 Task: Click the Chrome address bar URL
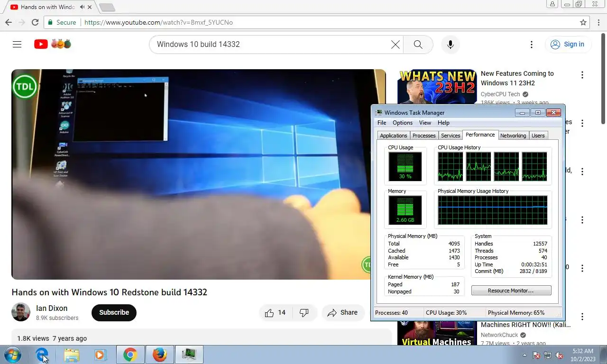[158, 22]
